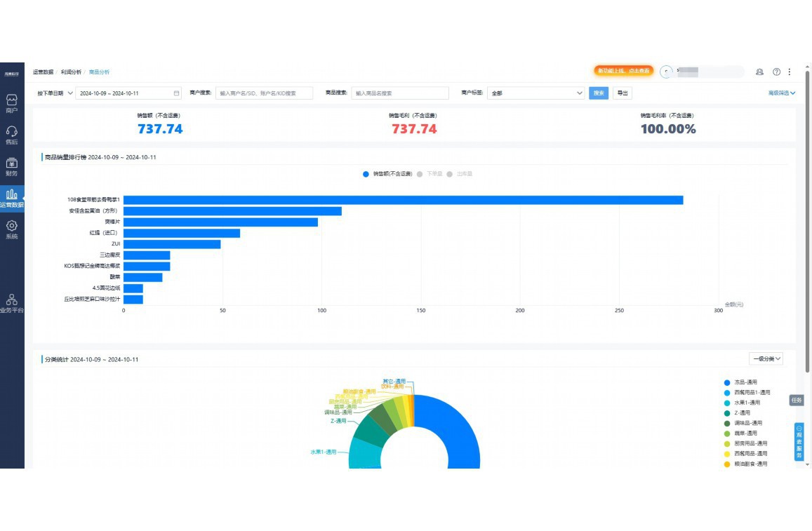Click the help question mark icon
812x531 pixels.
pyautogui.click(x=776, y=72)
